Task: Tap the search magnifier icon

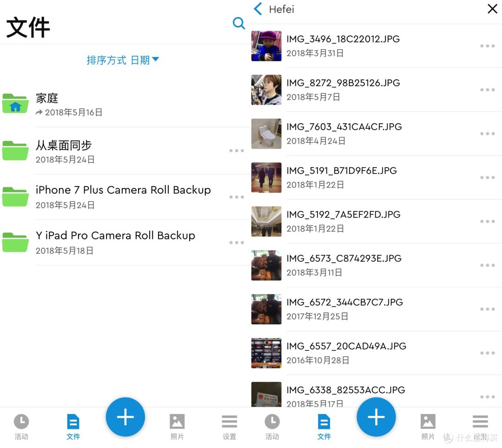Action: pos(238,23)
